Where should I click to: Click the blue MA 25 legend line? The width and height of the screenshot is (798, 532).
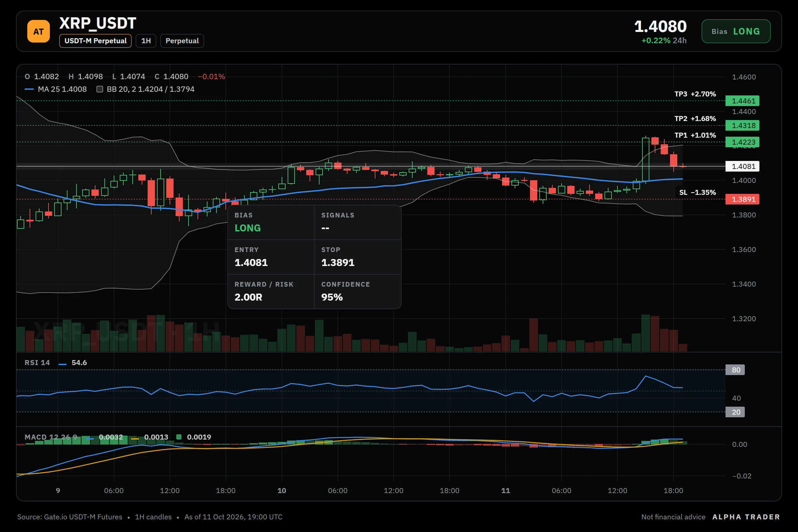[29, 89]
